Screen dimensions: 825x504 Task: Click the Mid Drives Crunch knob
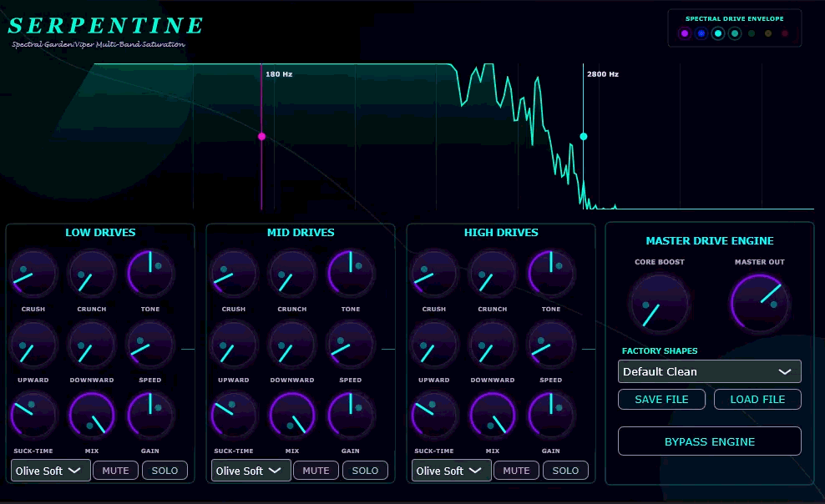tap(292, 274)
